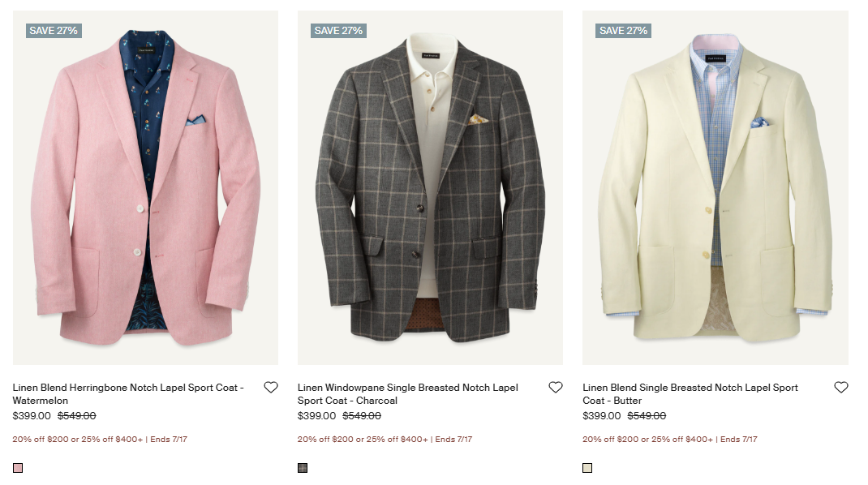Click the heart icon on the Butter sport coat
This screenshot has height=485, width=868.
tap(841, 387)
